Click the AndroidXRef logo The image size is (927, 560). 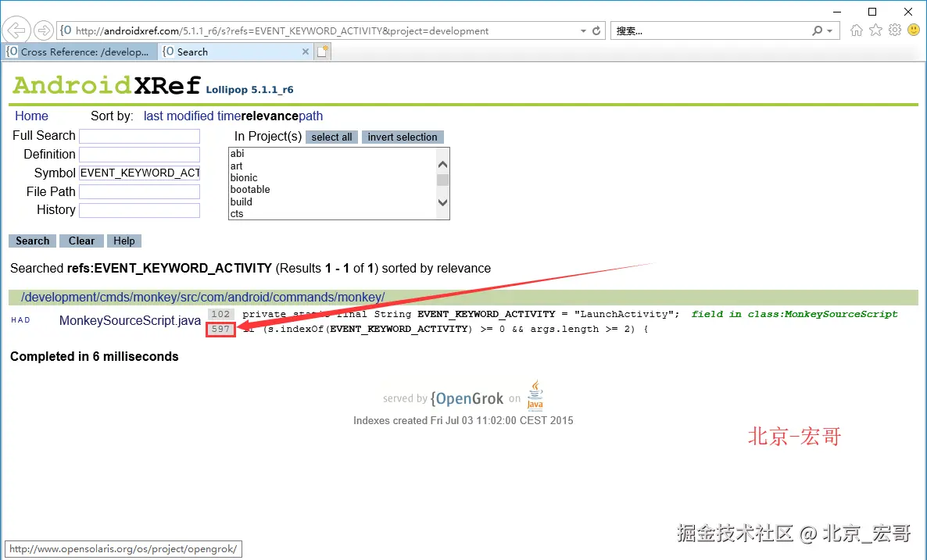[x=106, y=85]
